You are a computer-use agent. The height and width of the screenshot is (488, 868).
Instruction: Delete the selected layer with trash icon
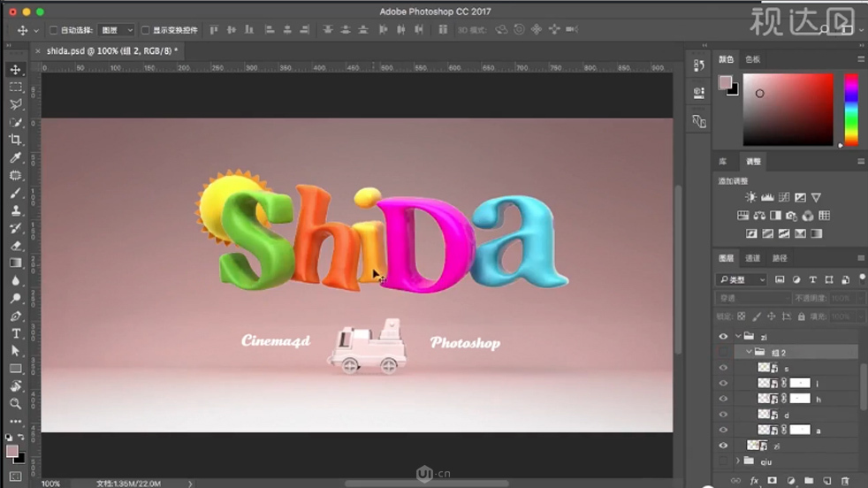pos(845,481)
